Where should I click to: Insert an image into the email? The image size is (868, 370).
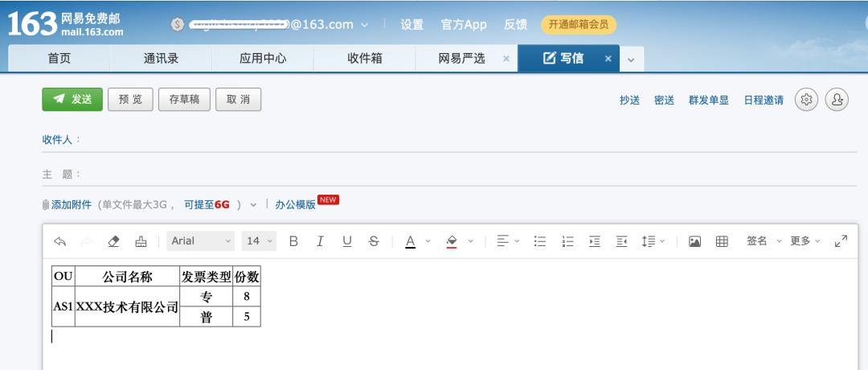[x=694, y=241]
